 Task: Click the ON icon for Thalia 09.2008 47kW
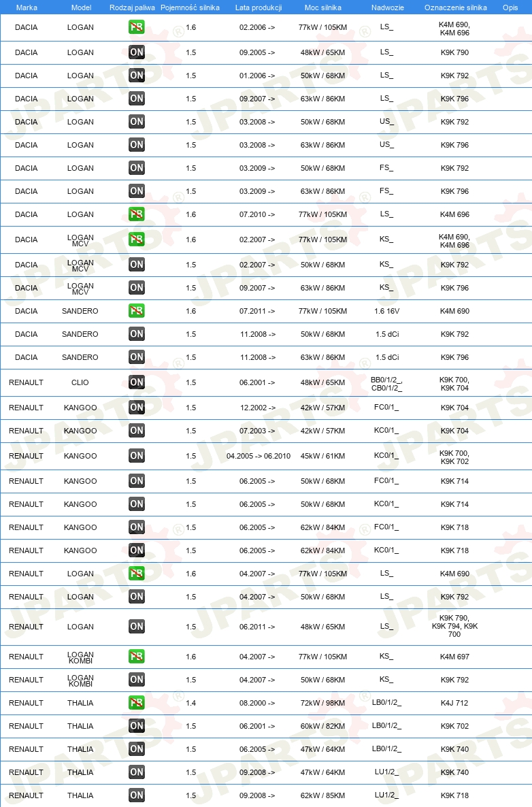(x=136, y=772)
